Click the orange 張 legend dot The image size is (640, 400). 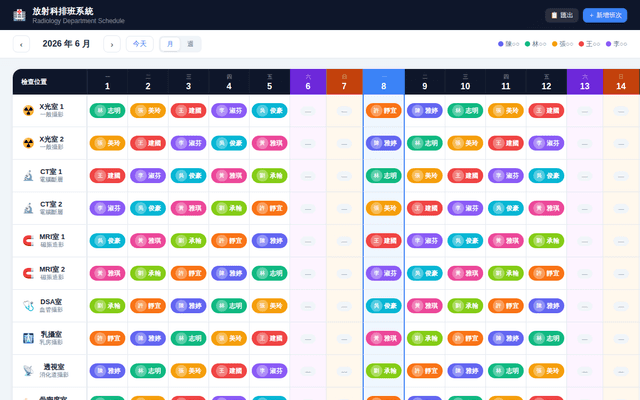pos(554,44)
